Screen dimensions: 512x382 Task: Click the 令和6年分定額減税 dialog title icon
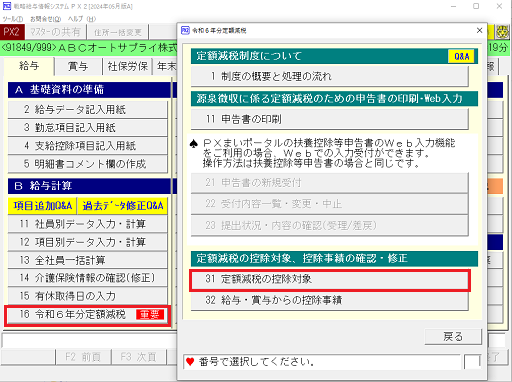pos(185,30)
